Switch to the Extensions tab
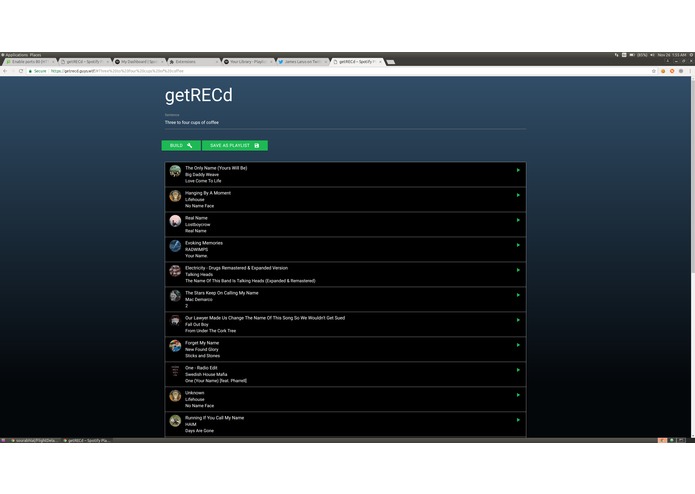This screenshot has height=494, width=695. pos(193,62)
